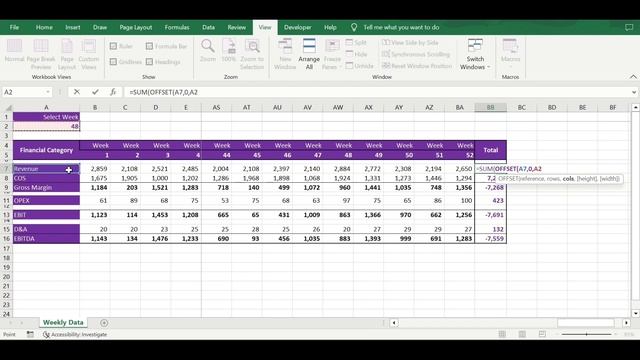
Task: Switch to the Home tab
Action: (44, 27)
